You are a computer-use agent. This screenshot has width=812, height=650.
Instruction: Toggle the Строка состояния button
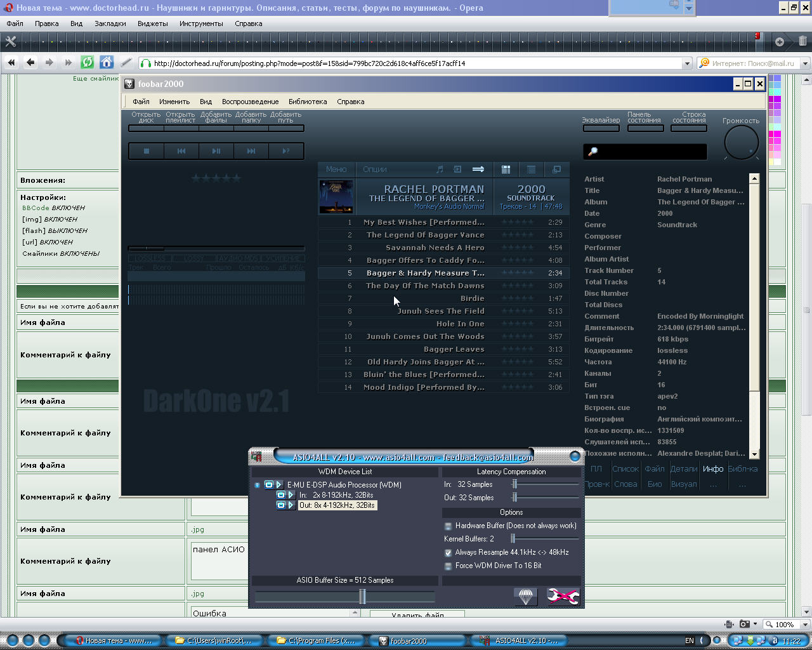[689, 128]
